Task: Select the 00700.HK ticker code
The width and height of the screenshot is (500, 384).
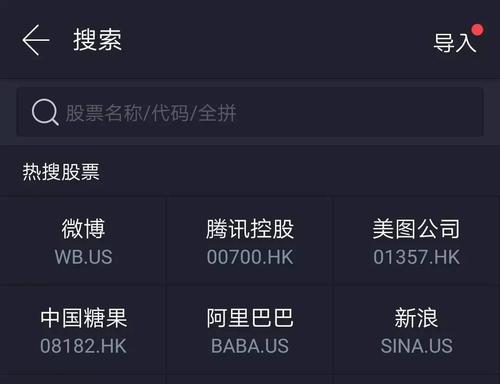Action: coord(250,257)
